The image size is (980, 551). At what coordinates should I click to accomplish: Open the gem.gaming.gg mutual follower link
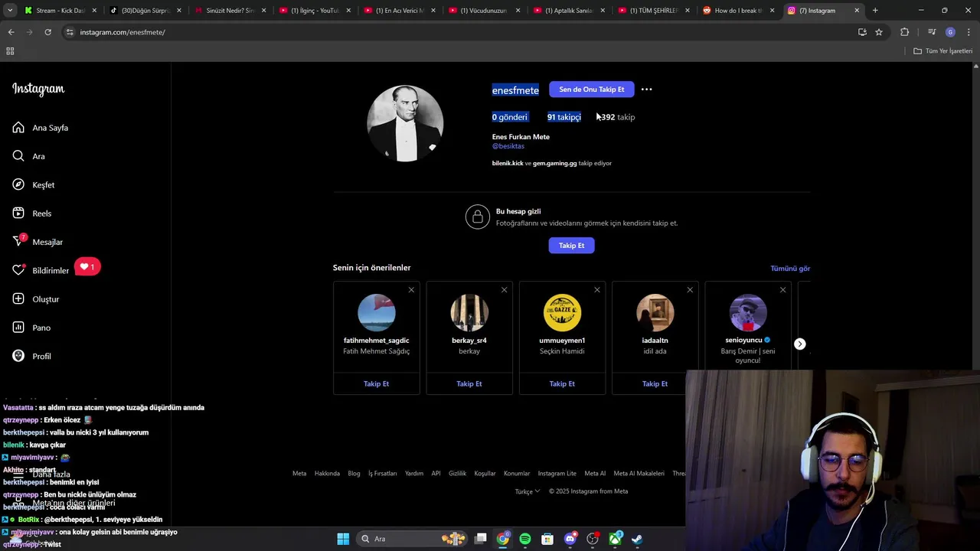(555, 163)
